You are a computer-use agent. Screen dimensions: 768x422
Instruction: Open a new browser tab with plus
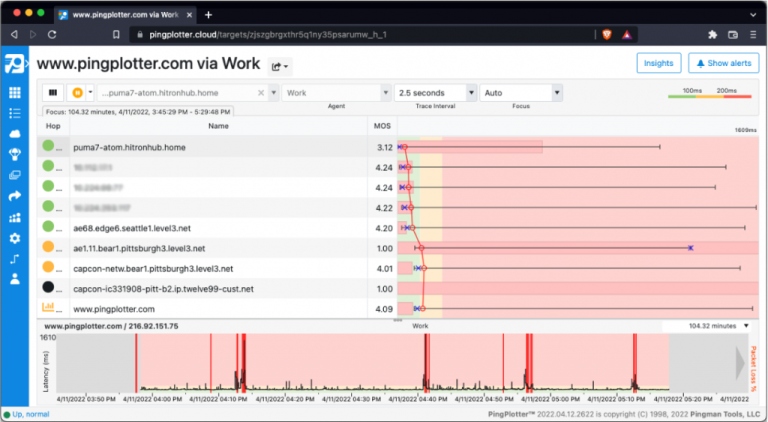(x=208, y=15)
